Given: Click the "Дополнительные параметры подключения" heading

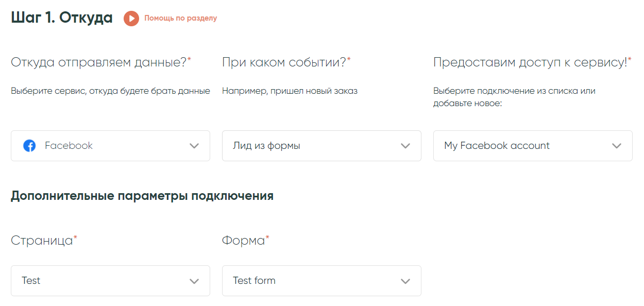Looking at the screenshot, I should point(142,196).
